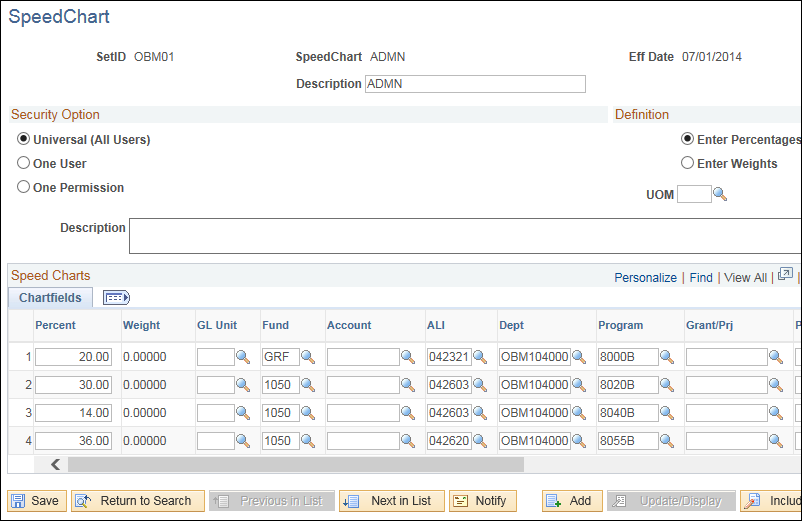The width and height of the screenshot is (802, 521).
Task: Open Grant/Prj lookup in row 4
Action: [776, 441]
